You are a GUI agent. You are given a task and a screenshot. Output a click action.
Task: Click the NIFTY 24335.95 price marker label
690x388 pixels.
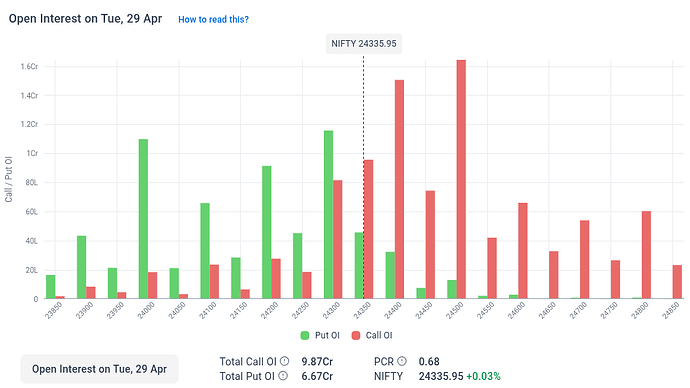coord(363,44)
